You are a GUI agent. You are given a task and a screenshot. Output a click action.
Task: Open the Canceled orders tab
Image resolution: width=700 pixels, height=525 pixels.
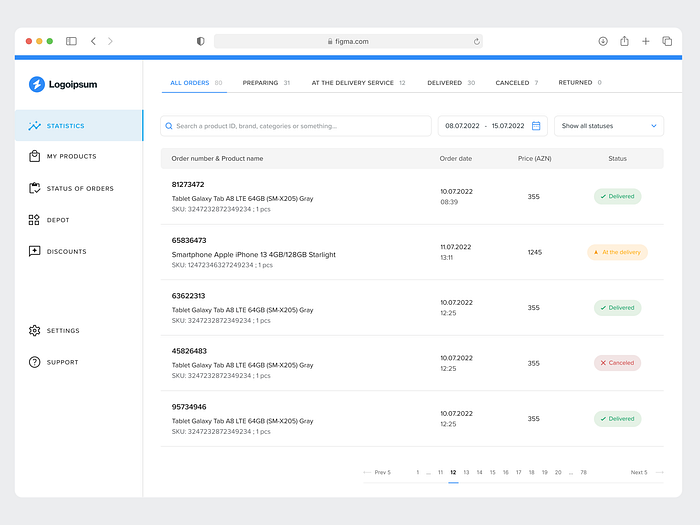(x=516, y=83)
